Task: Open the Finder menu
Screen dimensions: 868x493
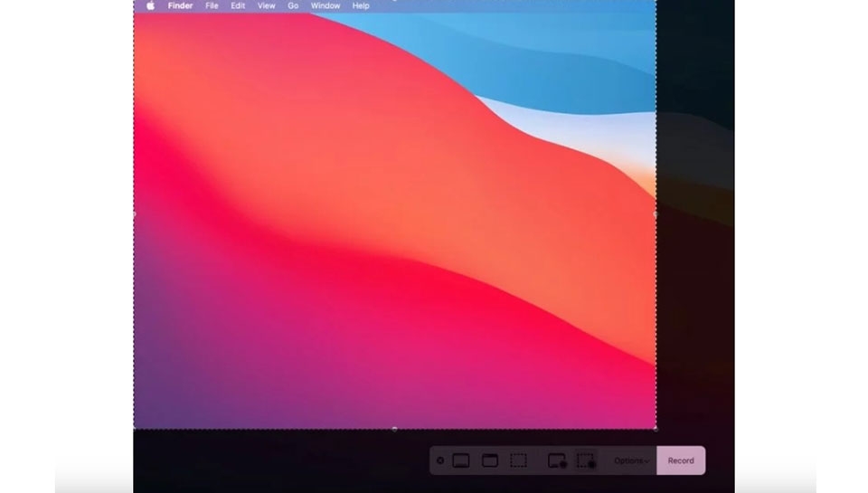Action: pos(181,5)
